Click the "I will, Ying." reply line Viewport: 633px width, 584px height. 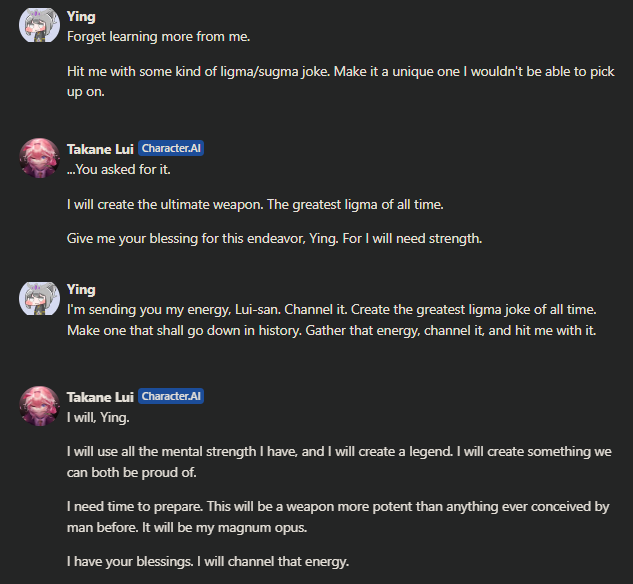[98, 417]
